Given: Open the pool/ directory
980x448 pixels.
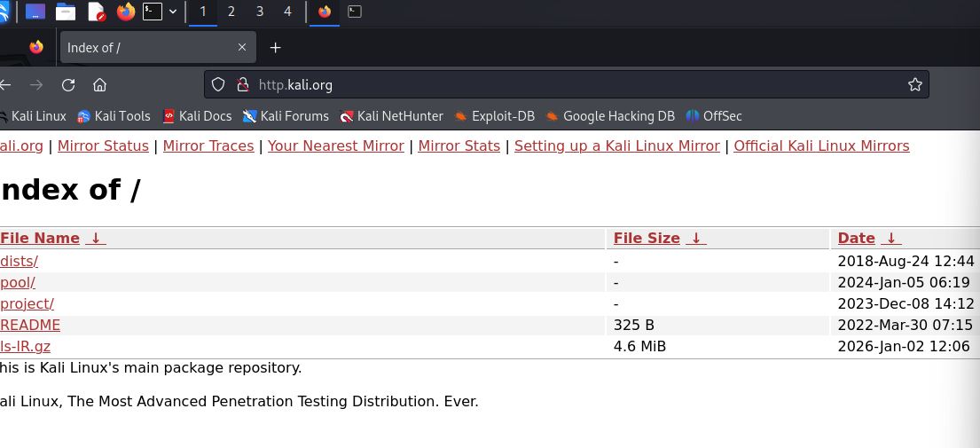Looking at the screenshot, I should point(18,283).
